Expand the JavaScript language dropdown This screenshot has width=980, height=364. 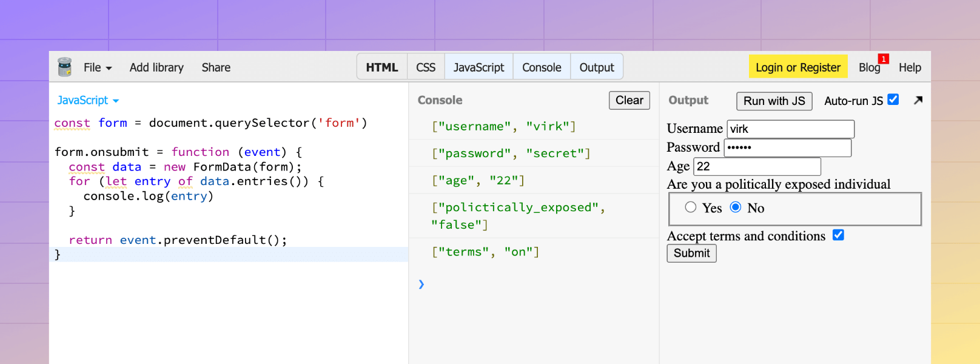pyautogui.click(x=88, y=101)
